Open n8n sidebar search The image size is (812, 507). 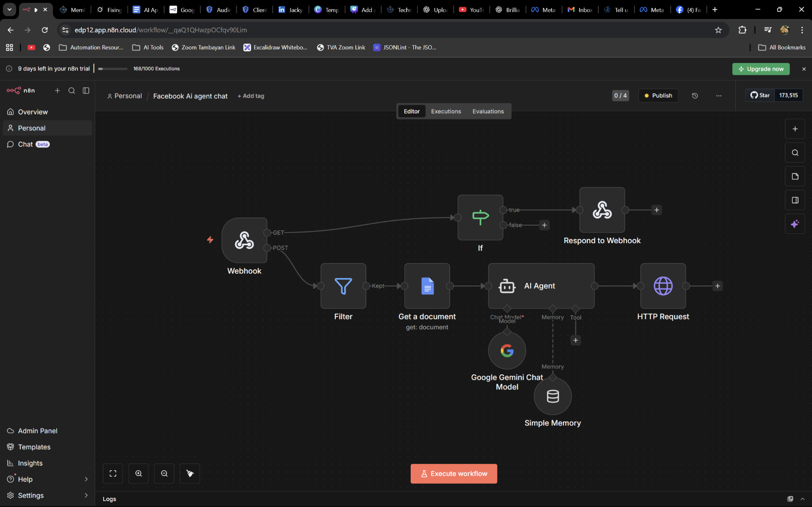[x=72, y=90]
